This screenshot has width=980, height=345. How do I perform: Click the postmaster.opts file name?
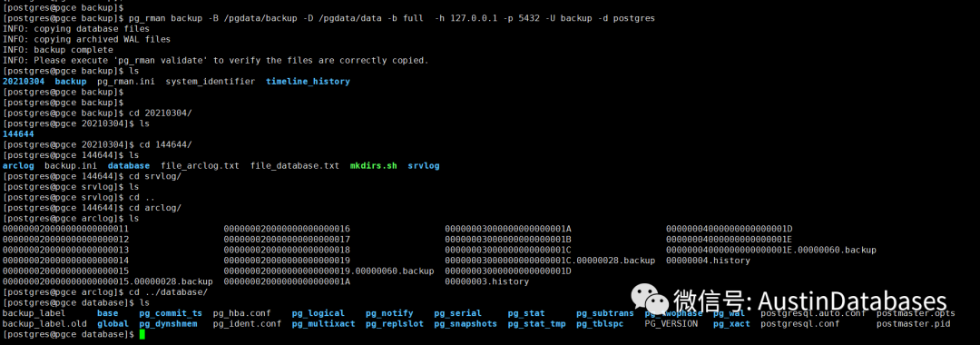916,314
